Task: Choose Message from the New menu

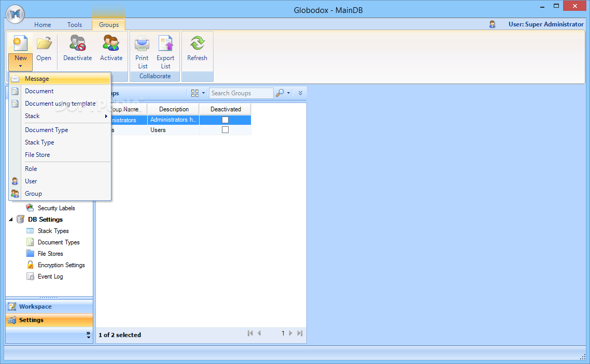Action: pos(60,79)
